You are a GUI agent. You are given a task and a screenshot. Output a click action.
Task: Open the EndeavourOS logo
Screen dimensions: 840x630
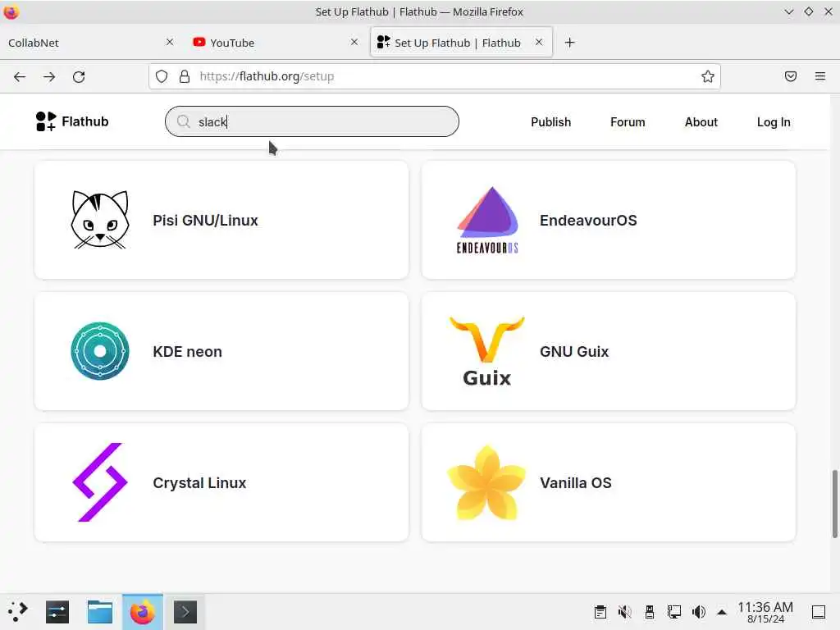coord(487,220)
